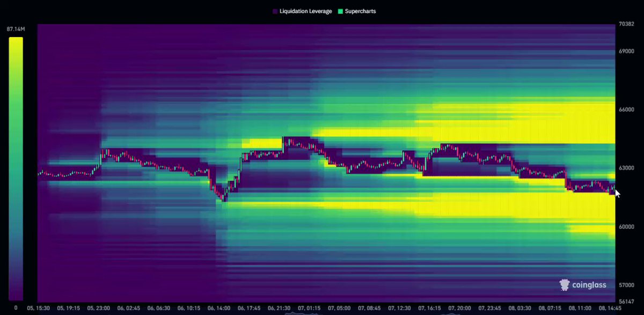Click the 66000 price axis label

pyautogui.click(x=627, y=110)
